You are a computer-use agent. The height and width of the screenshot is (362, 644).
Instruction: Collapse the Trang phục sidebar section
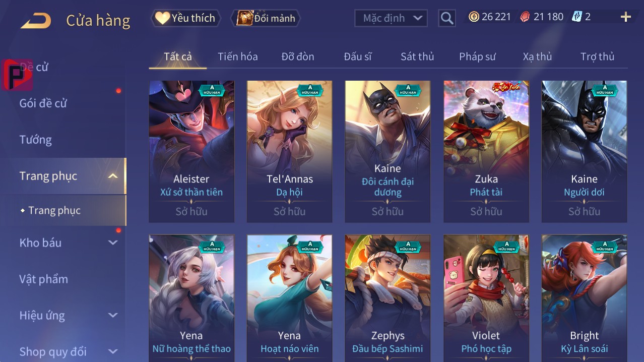tap(113, 176)
